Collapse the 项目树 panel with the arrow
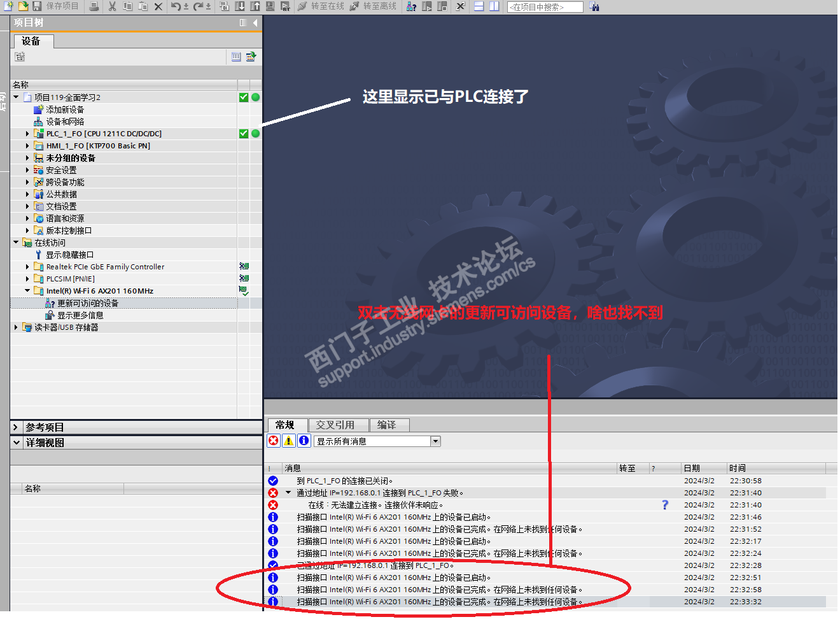This screenshot has height=624, width=840. [255, 23]
